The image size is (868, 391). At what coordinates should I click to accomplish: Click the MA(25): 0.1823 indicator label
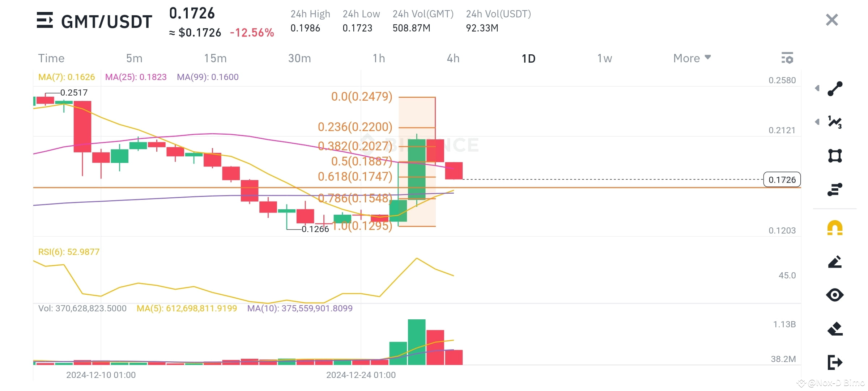[136, 77]
